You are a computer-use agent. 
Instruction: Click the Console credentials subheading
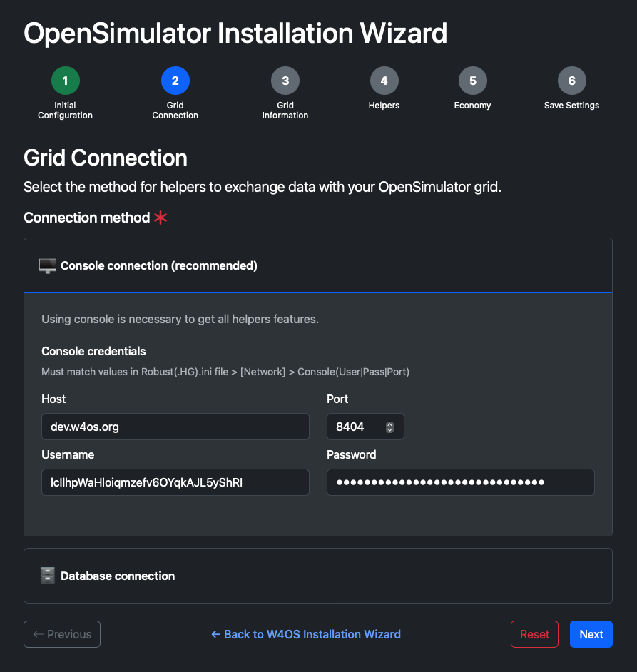pyautogui.click(x=93, y=352)
